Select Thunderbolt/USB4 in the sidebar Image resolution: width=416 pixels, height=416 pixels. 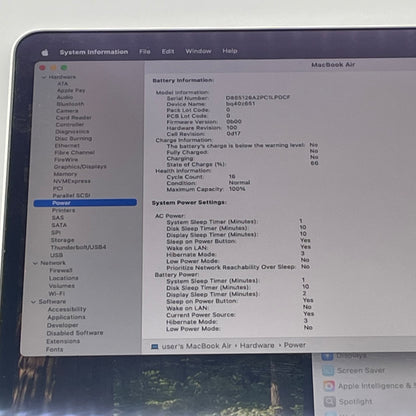[x=78, y=247]
